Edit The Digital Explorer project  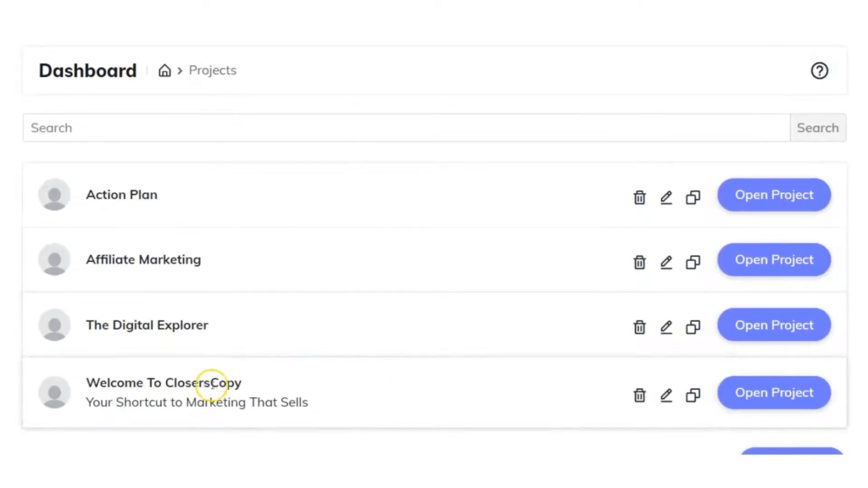(666, 327)
